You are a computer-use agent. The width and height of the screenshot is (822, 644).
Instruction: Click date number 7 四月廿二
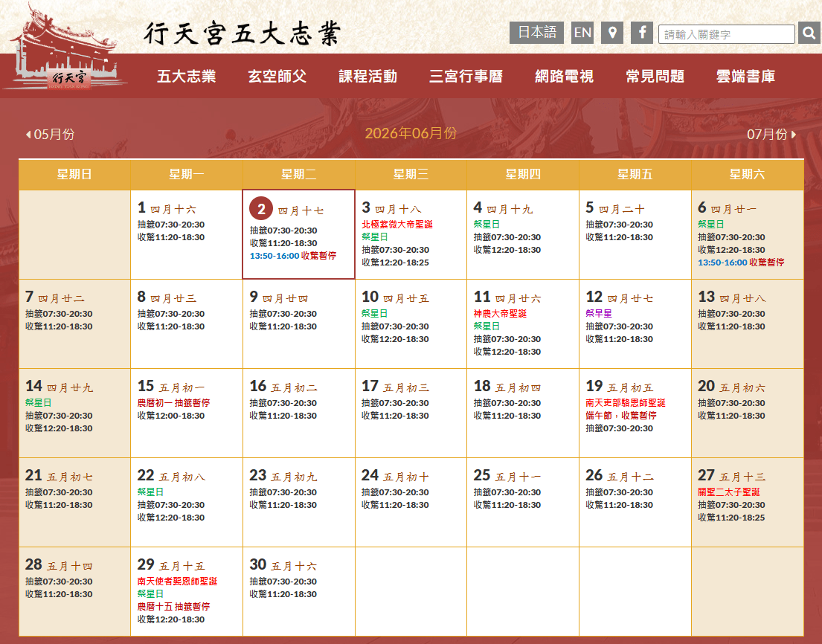click(54, 297)
